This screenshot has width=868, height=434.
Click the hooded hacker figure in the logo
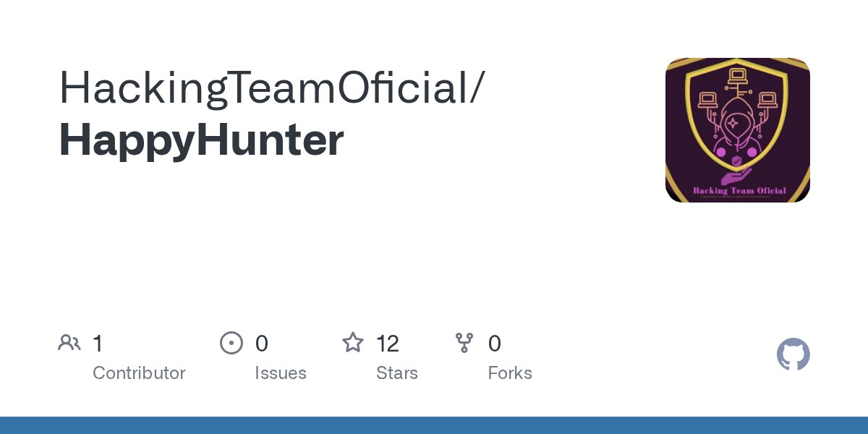point(733,131)
